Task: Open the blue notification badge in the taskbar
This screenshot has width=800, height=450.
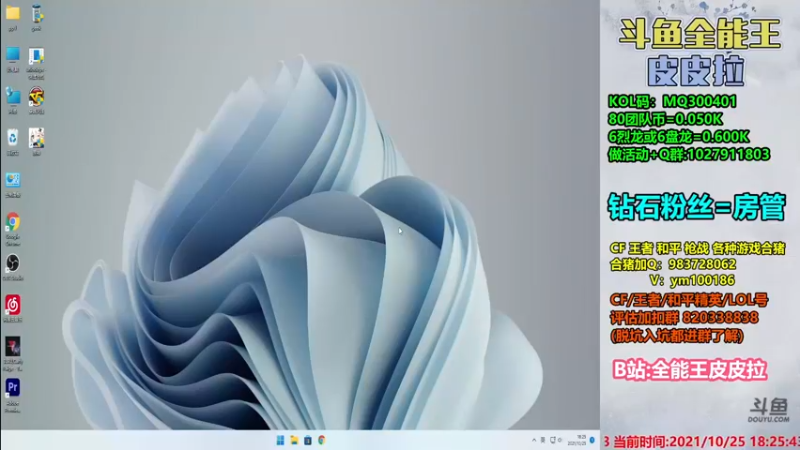Action: [592, 440]
